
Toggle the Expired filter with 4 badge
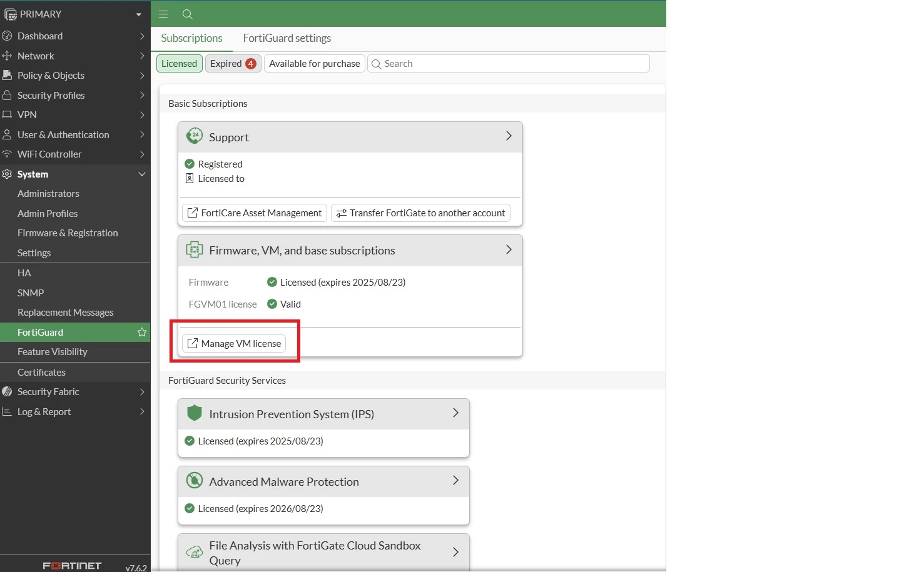pyautogui.click(x=233, y=63)
